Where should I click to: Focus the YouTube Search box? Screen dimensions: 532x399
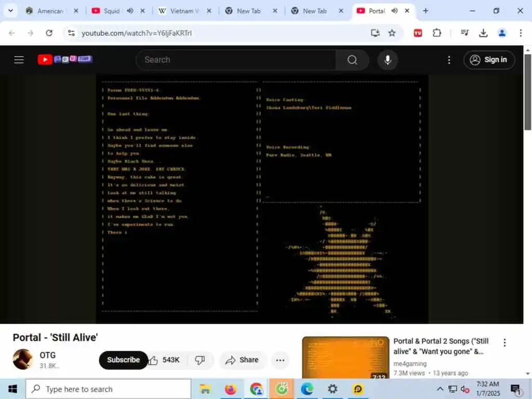tap(236, 60)
